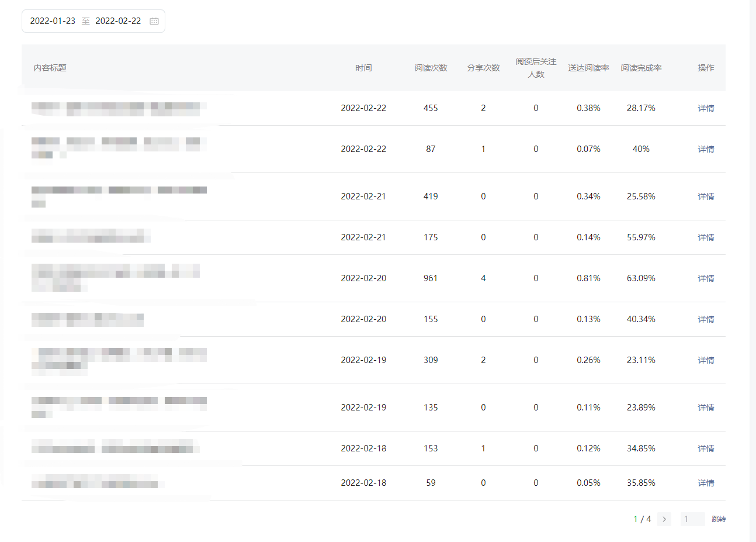This screenshot has height=542, width=756.
Task: Open 详情 for the 419 reads row
Action: tap(706, 196)
